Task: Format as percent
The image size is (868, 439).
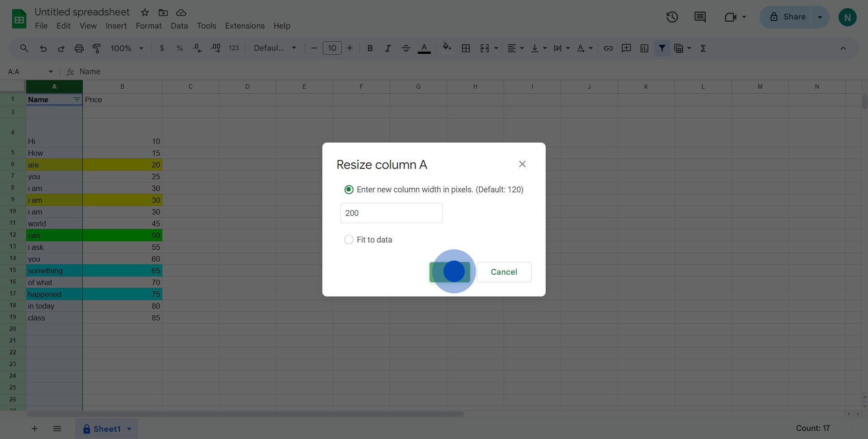Action: pyautogui.click(x=179, y=48)
